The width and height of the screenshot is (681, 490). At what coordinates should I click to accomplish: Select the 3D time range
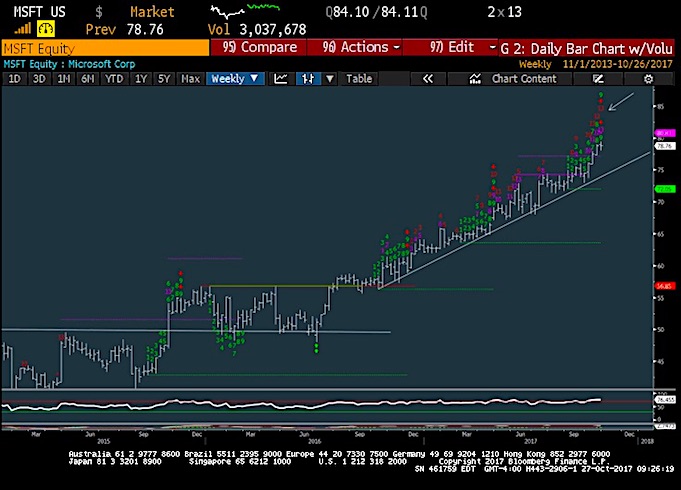tap(39, 79)
